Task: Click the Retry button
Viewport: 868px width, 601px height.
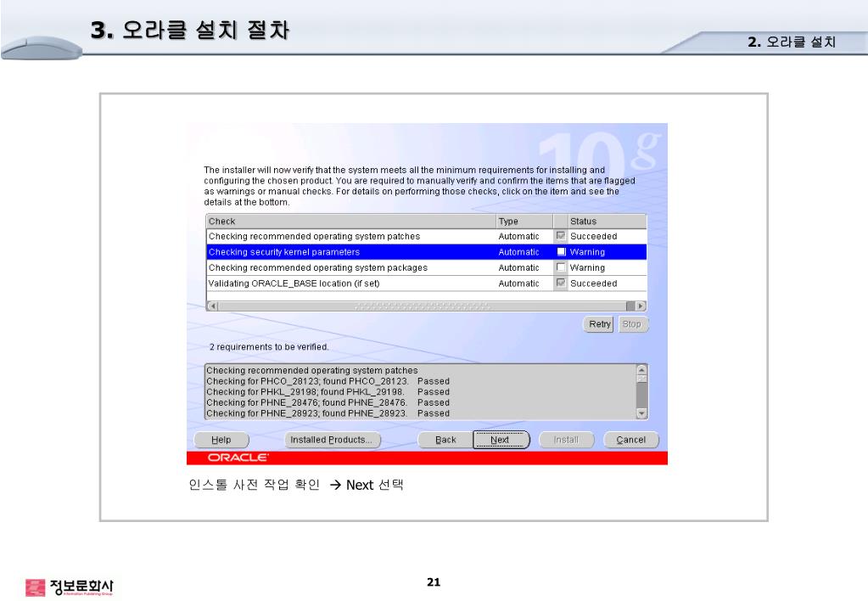Action: click(599, 324)
